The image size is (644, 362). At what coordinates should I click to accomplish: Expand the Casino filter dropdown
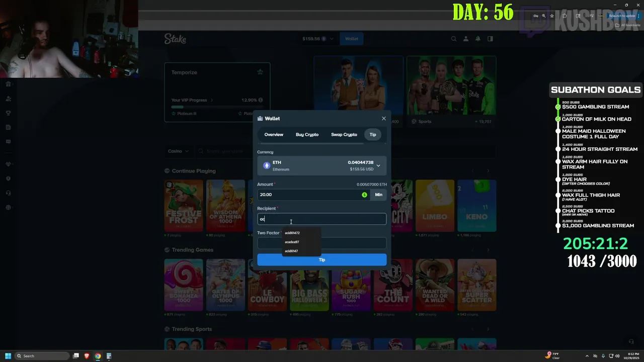pyautogui.click(x=179, y=151)
